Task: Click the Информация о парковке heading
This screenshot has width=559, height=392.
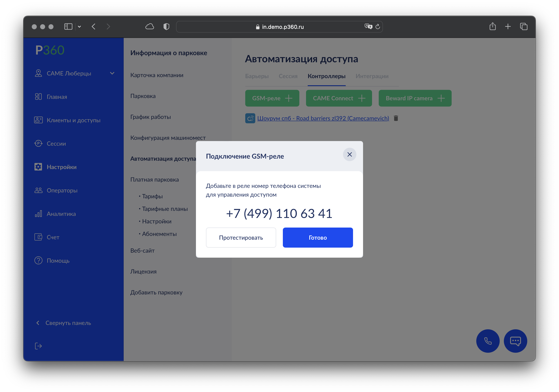Action: tap(169, 53)
